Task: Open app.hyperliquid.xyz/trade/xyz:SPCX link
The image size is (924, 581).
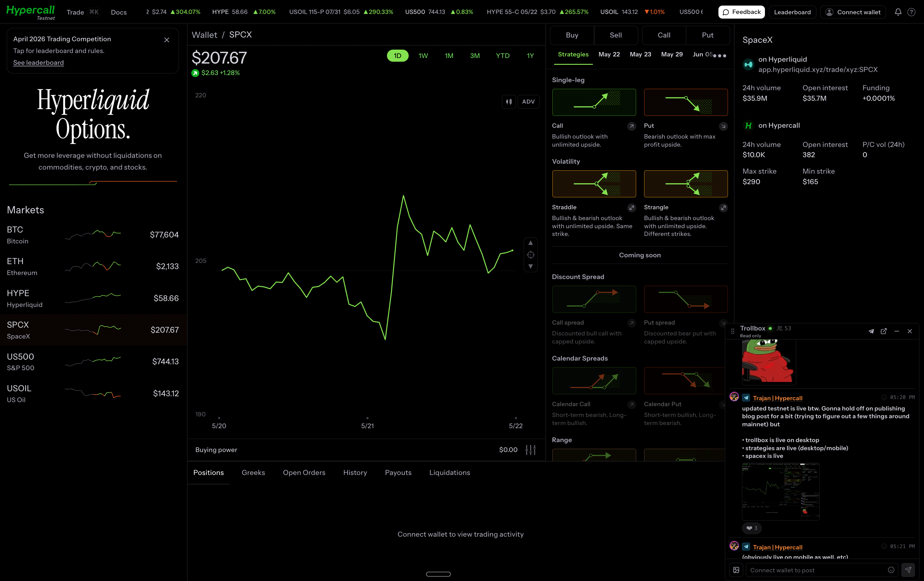Action: pos(818,69)
